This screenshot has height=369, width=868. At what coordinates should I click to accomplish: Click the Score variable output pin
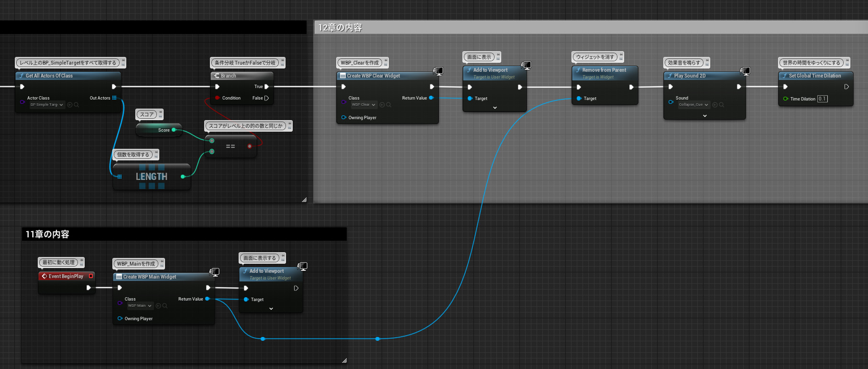[174, 130]
